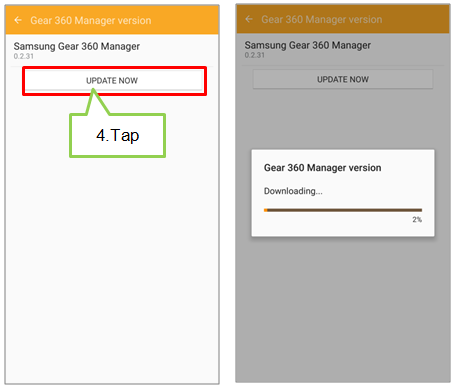Click the 2% progress value
Image resolution: width=455 pixels, height=388 pixels.
tap(417, 219)
